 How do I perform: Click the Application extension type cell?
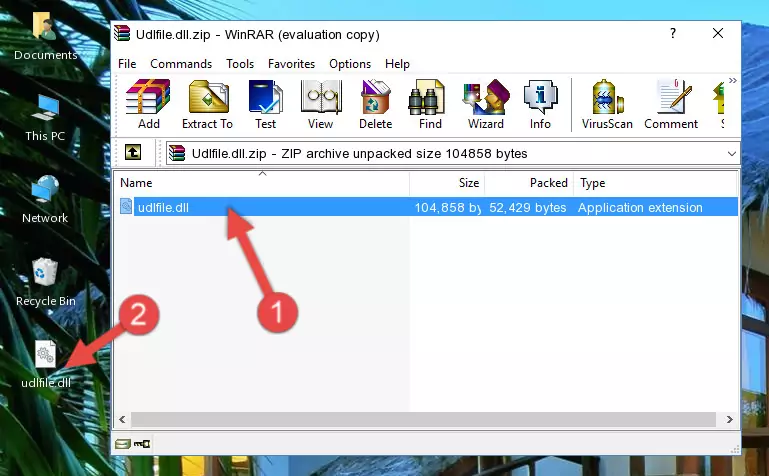[640, 207]
